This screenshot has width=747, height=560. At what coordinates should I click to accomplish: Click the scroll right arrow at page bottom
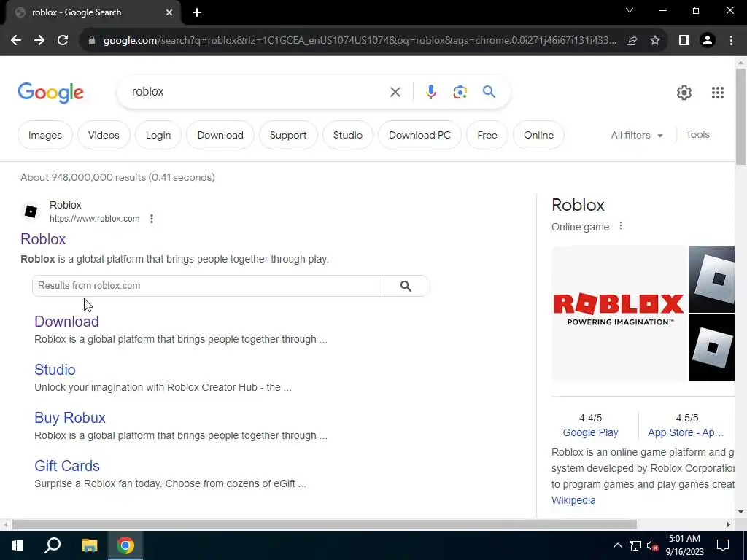(x=729, y=524)
